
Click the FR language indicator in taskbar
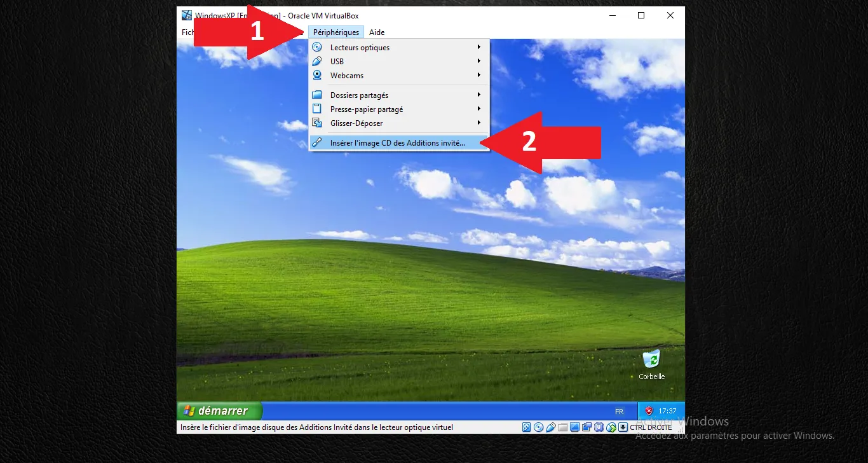tap(619, 411)
